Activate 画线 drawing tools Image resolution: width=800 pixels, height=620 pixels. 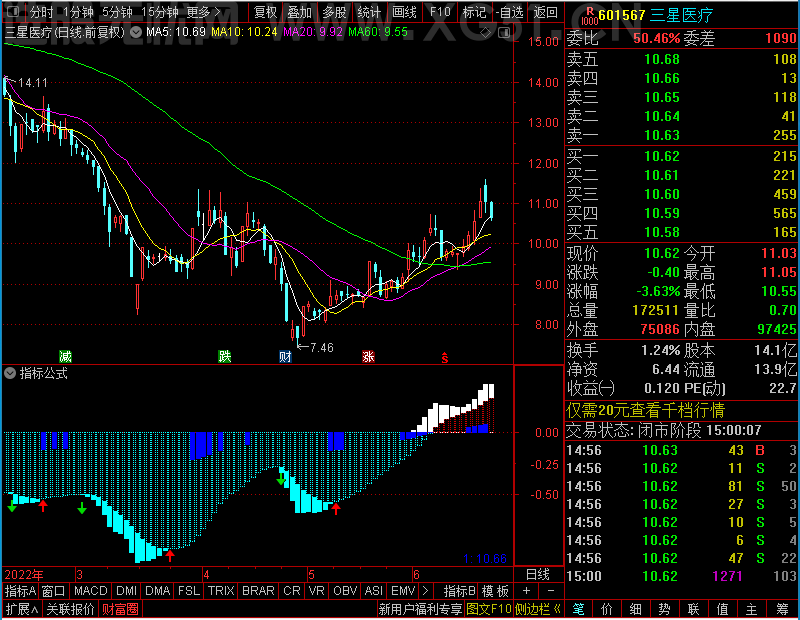coord(405,12)
